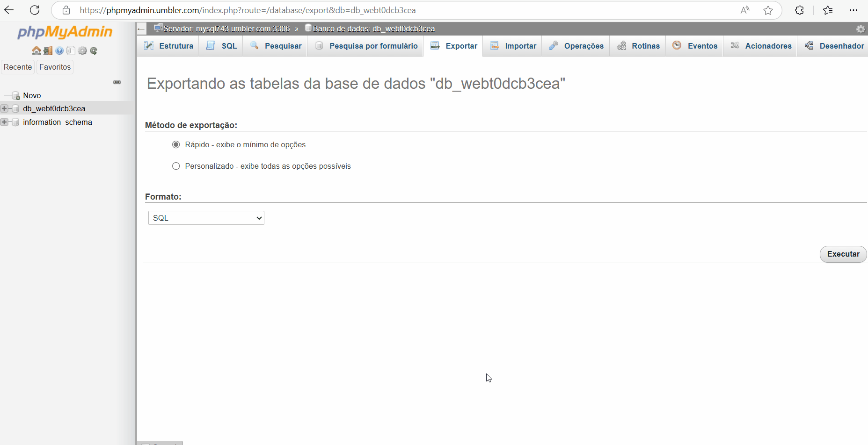Viewport: 868px width, 445px height.
Task: Open the Estrutura tab
Action: point(169,46)
